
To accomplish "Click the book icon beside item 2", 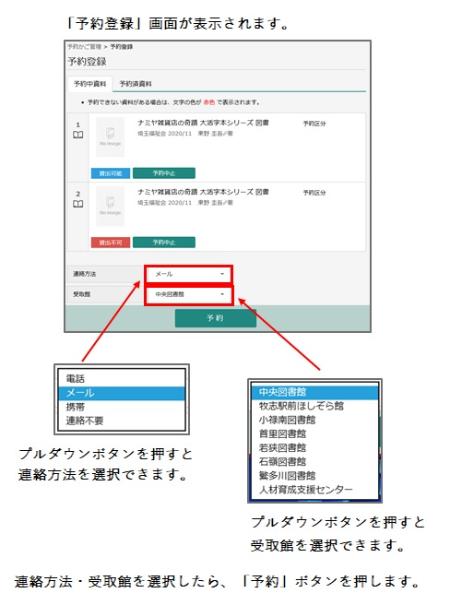I will point(78,204).
